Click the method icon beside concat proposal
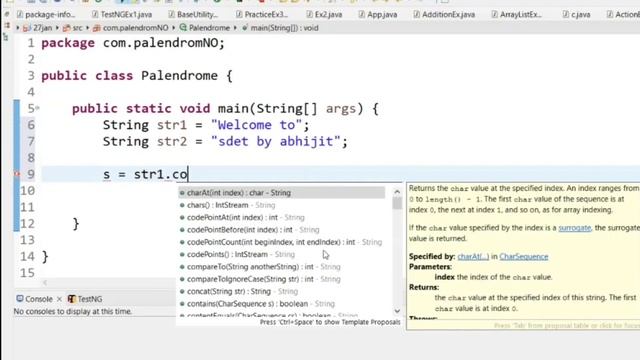 [x=182, y=291]
